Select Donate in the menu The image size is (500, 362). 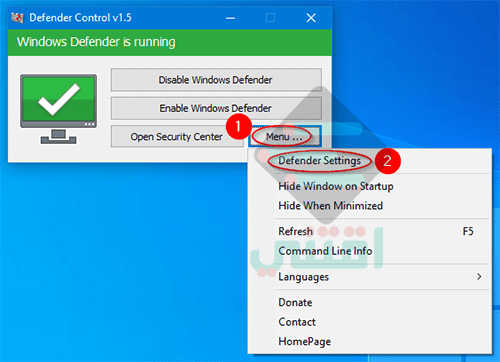(370, 302)
